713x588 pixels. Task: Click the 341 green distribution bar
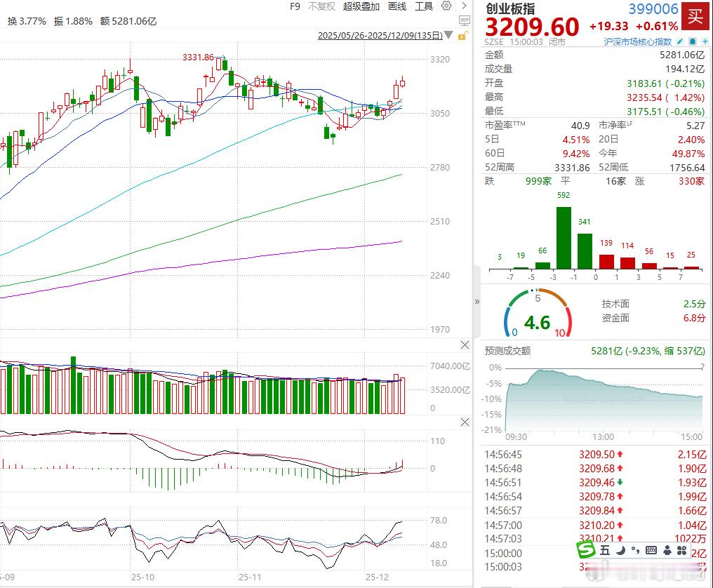coord(585,251)
